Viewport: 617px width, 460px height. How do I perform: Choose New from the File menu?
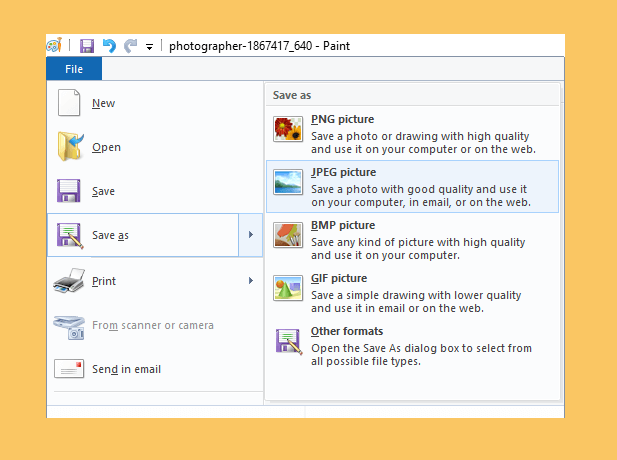click(155, 103)
